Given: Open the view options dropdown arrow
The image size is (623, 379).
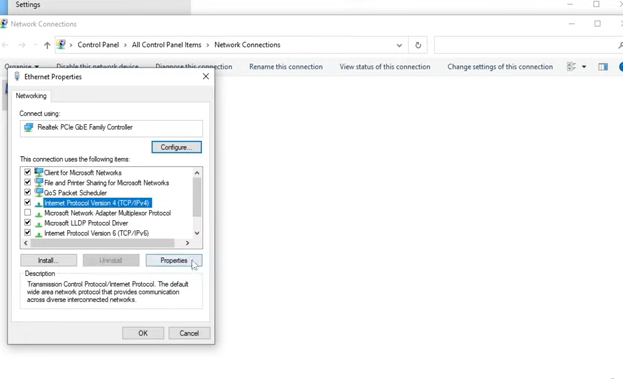Looking at the screenshot, I should tap(584, 67).
